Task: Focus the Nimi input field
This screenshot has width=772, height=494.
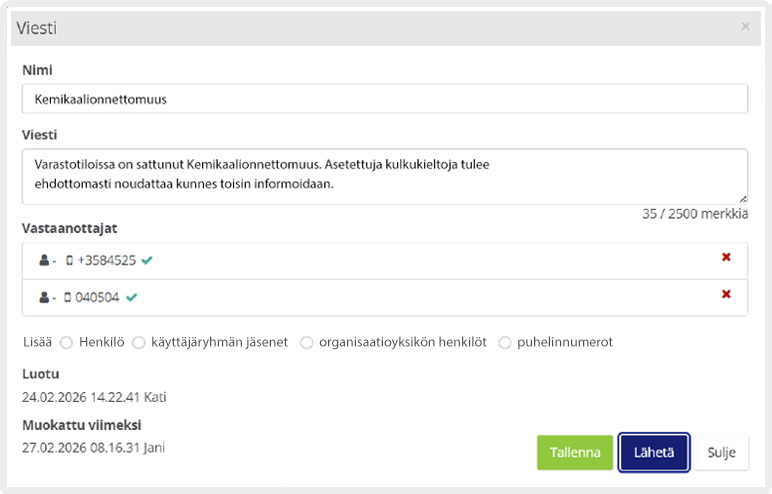Action: coord(384,99)
